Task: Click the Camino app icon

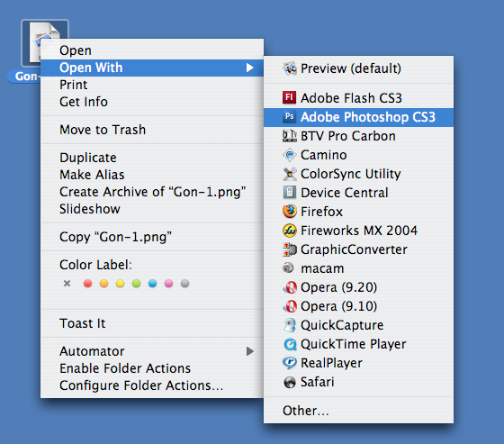Action: coord(290,155)
